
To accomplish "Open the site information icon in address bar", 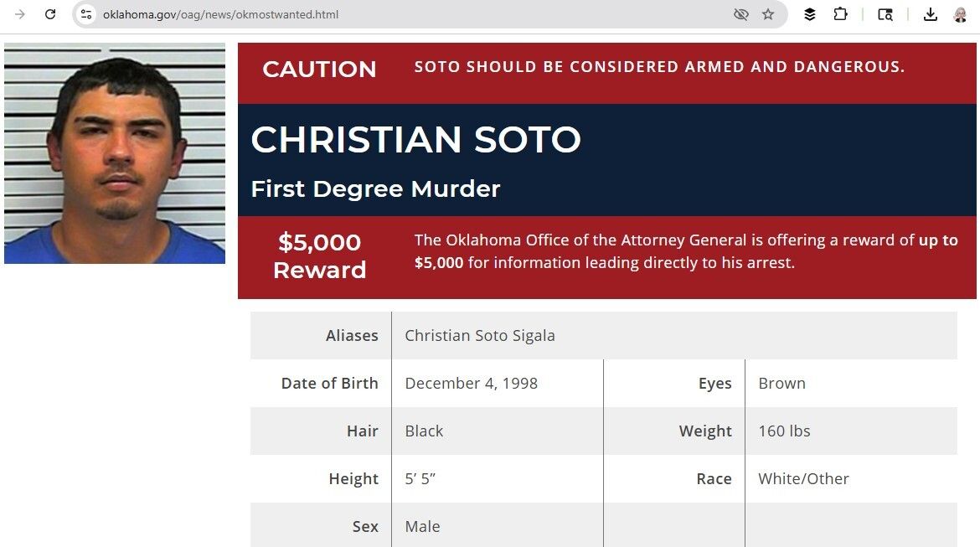I will 86,14.
